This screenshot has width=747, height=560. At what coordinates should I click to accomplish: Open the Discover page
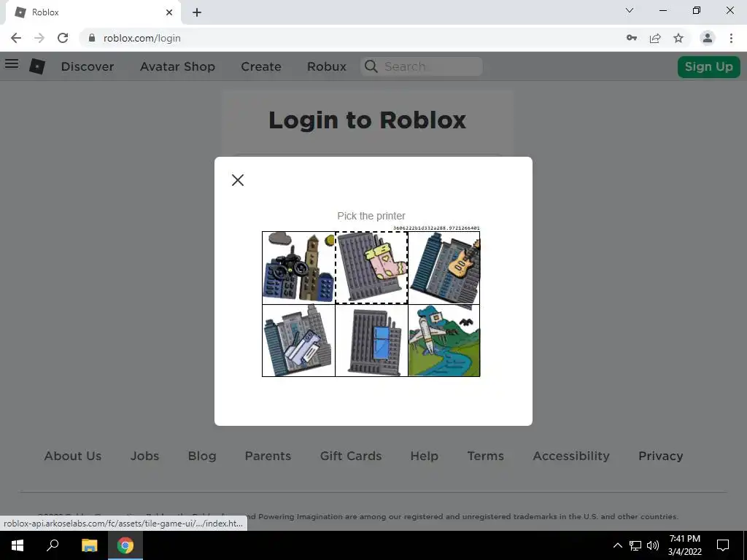tap(88, 66)
